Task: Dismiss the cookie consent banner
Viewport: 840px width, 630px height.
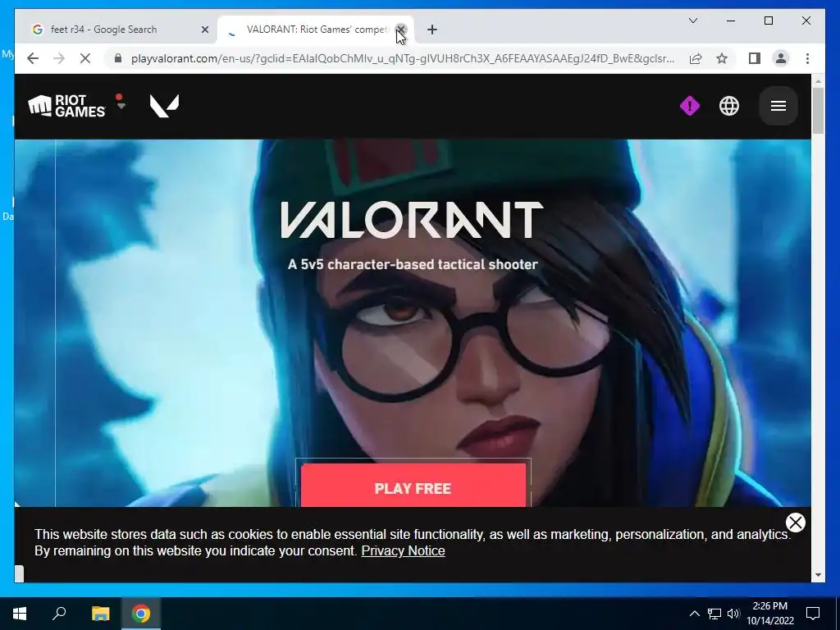Action: tap(795, 523)
